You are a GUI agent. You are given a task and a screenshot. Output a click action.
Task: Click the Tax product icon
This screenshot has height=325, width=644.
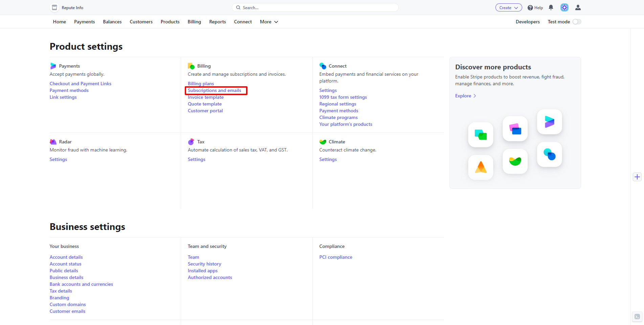coord(191,141)
